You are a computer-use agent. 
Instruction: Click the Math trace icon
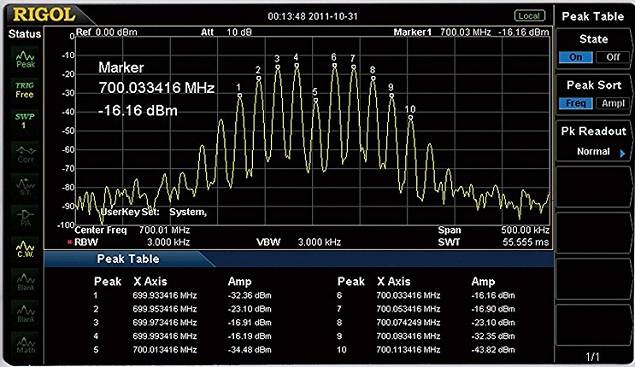[x=25, y=345]
